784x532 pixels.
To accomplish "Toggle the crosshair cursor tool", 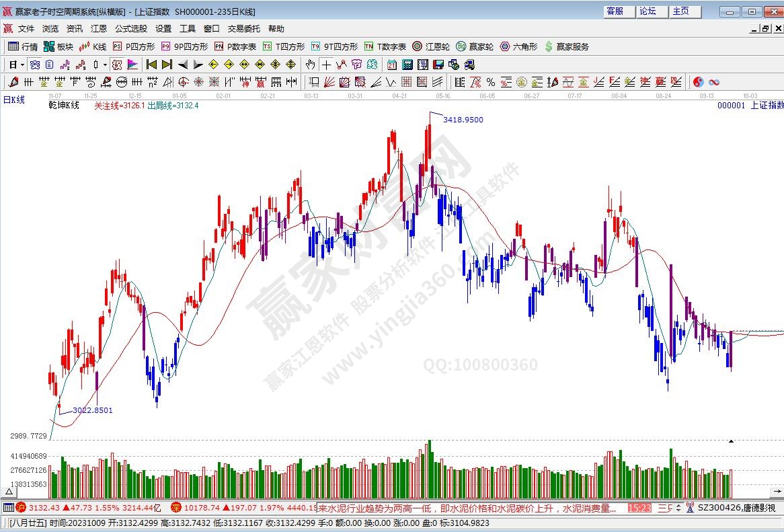I will tap(326, 65).
